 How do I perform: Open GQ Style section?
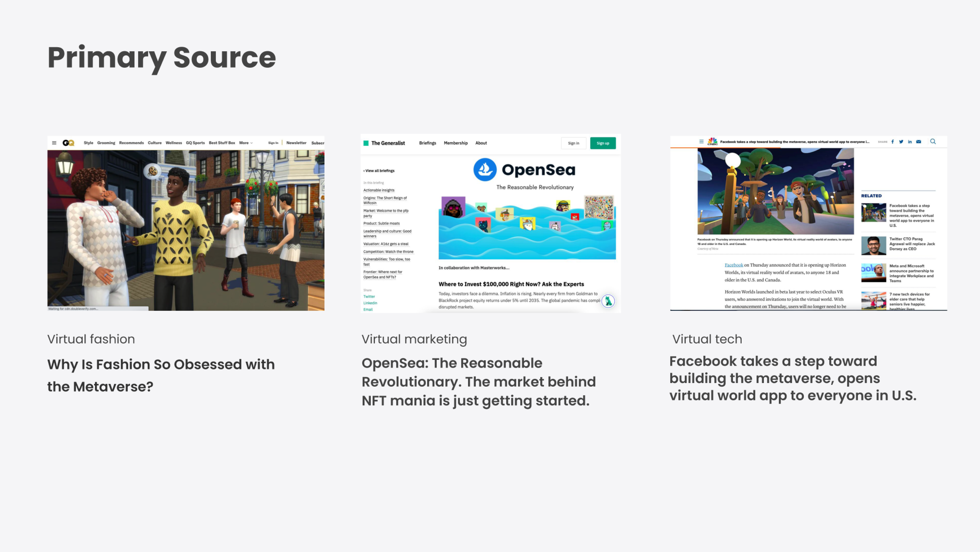click(x=88, y=143)
